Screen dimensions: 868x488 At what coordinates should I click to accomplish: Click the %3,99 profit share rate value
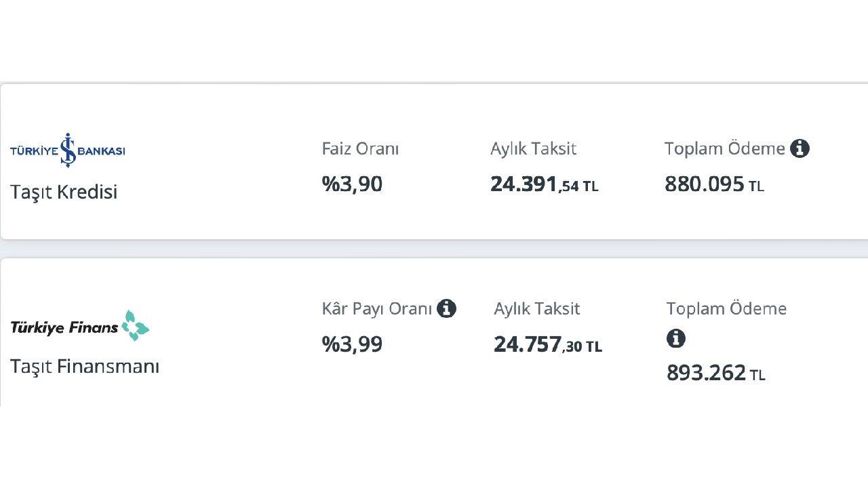pos(352,344)
